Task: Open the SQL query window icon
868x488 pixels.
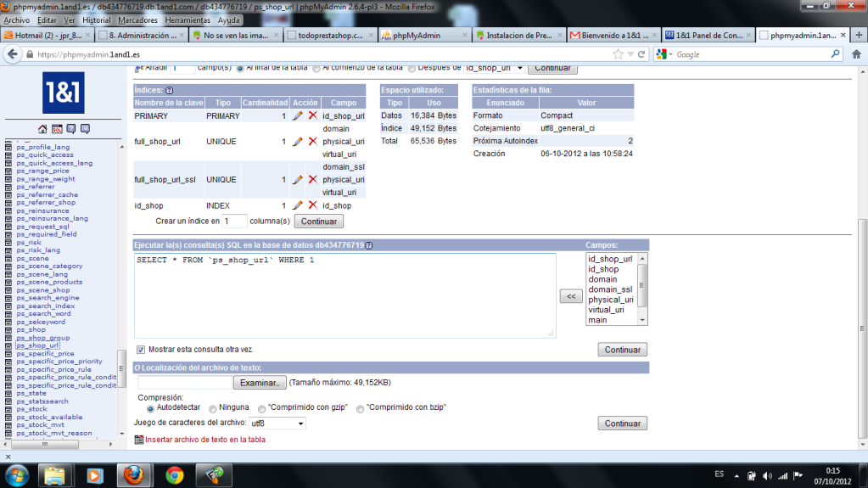Action: tap(57, 129)
